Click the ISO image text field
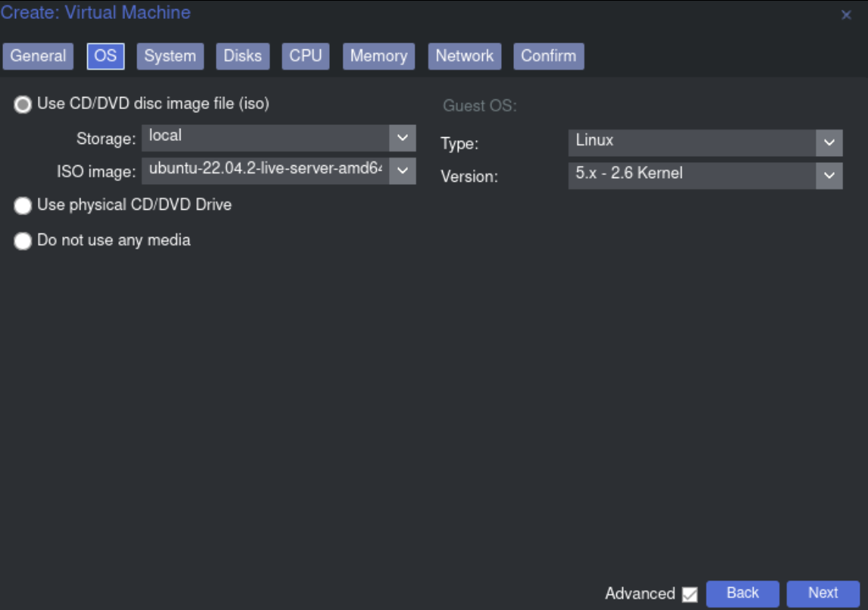868x610 pixels. [265, 170]
